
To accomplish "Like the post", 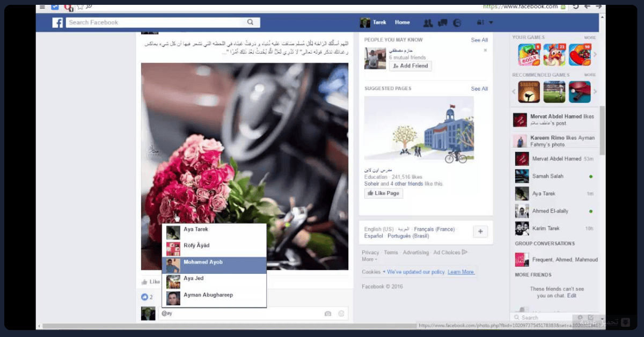I will pyautogui.click(x=151, y=282).
